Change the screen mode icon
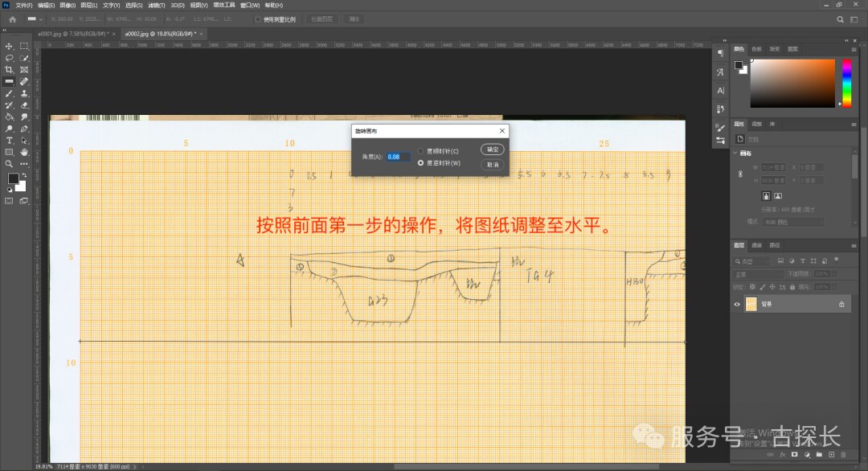 click(24, 201)
